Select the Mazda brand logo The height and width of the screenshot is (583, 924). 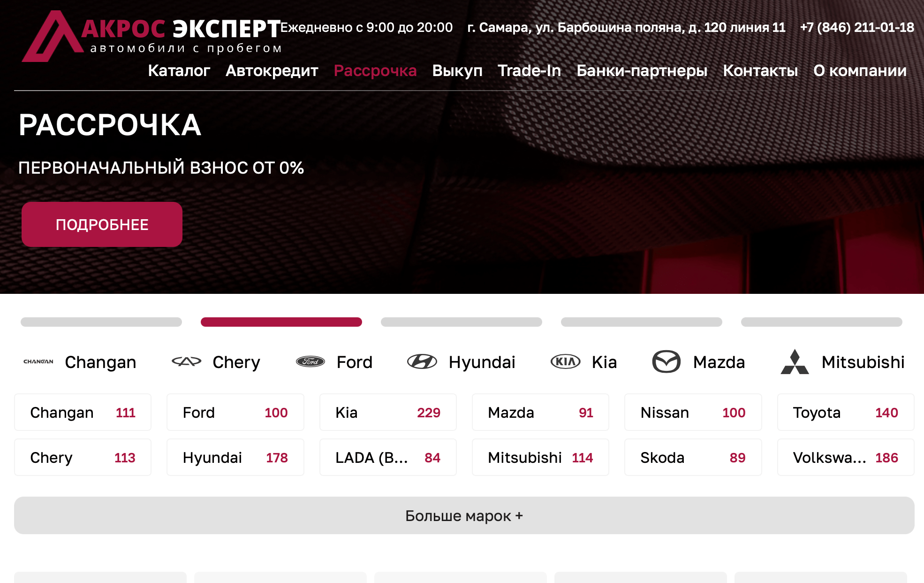click(x=666, y=361)
